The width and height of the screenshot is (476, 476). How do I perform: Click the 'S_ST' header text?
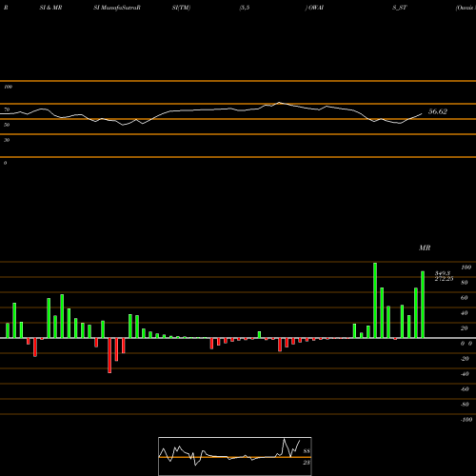click(x=400, y=8)
